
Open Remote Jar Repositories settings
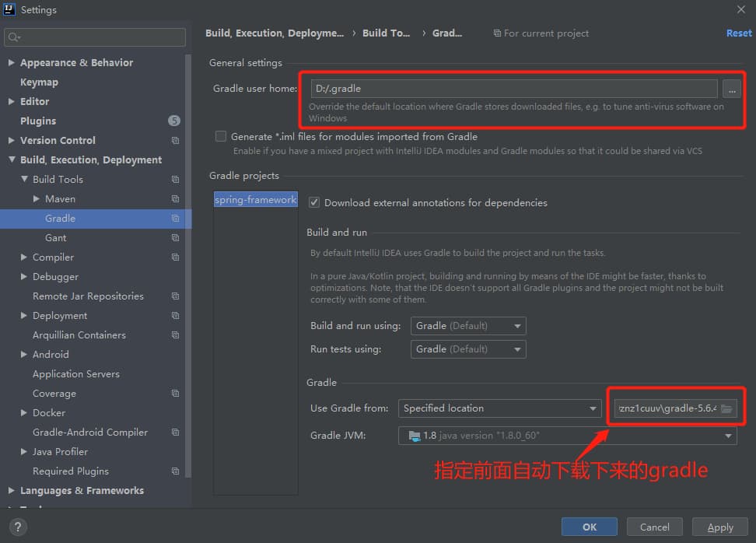(x=88, y=296)
